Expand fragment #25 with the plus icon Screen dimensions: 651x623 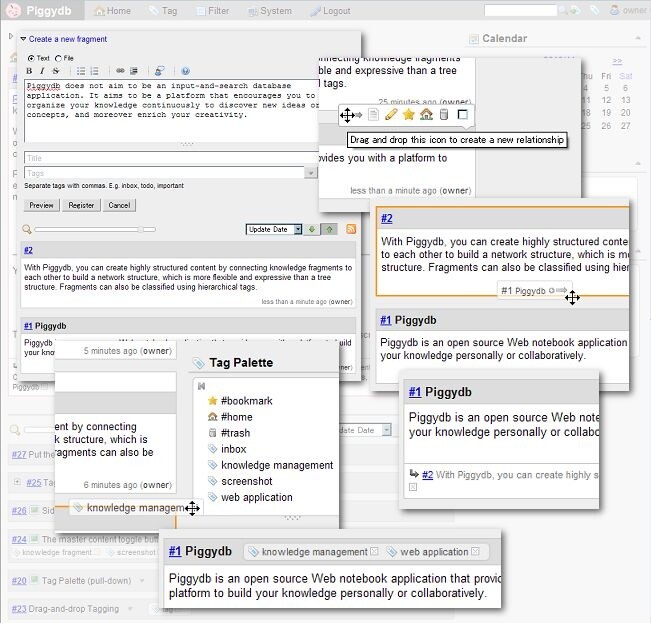pos(17,482)
